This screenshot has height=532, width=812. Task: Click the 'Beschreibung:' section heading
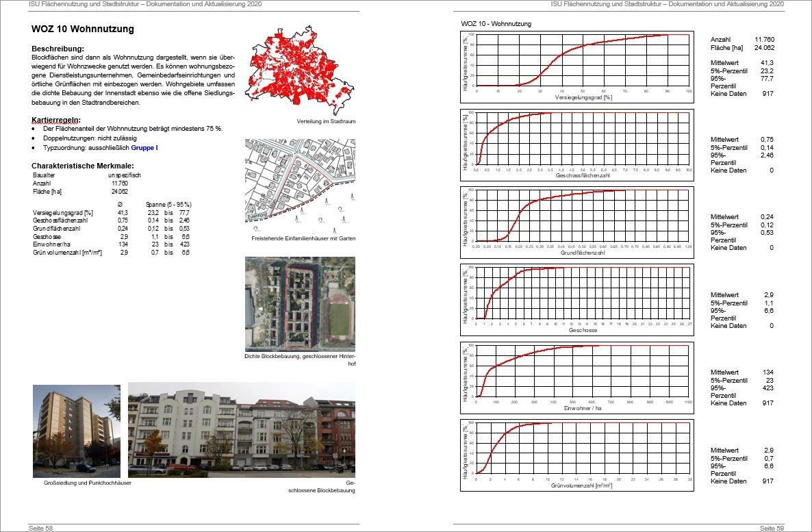tap(58, 49)
